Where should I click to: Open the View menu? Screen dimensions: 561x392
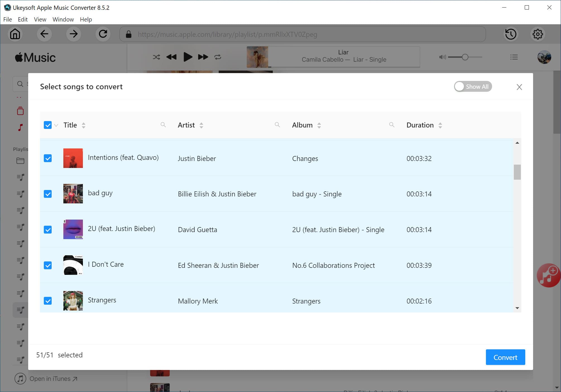point(40,19)
